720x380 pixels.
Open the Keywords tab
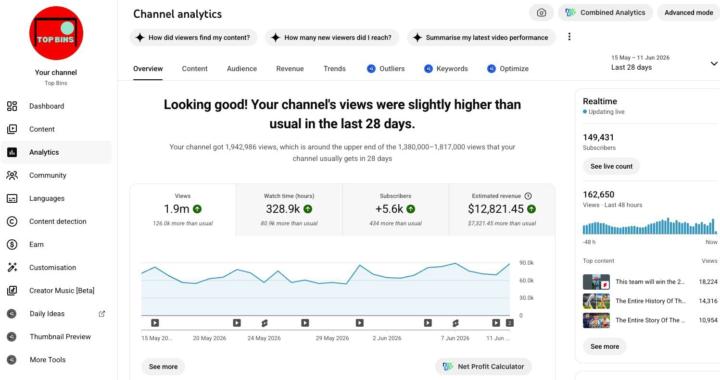coord(446,69)
